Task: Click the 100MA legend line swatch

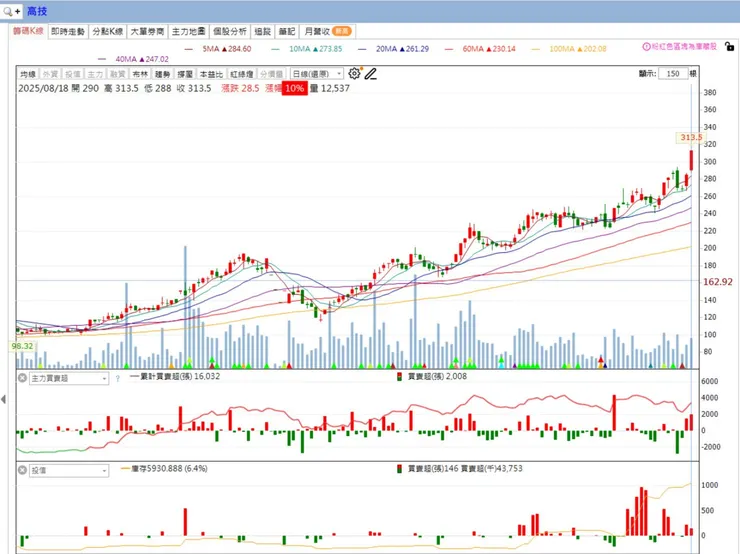Action: 536,49
